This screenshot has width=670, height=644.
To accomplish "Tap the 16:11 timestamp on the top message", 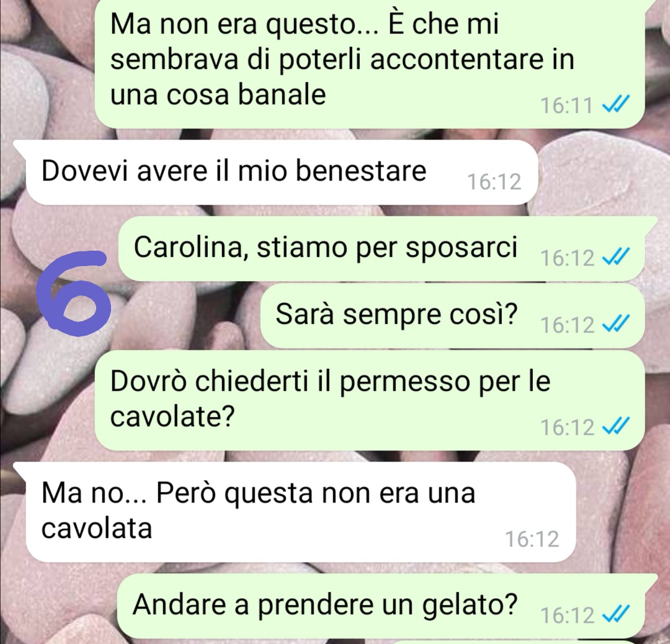I will pos(566,105).
